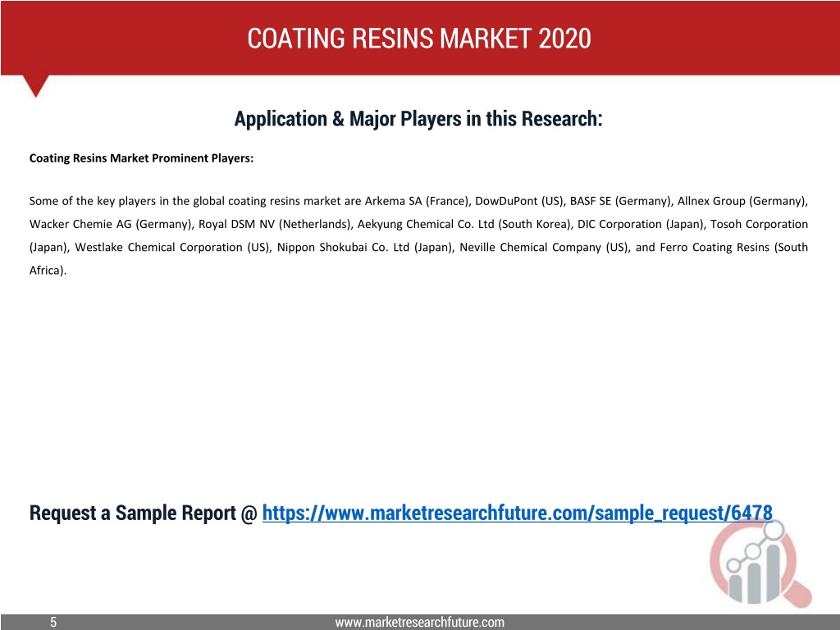
Task: Click the footer website address www.marketresearchfuture.com
Action: click(419, 622)
